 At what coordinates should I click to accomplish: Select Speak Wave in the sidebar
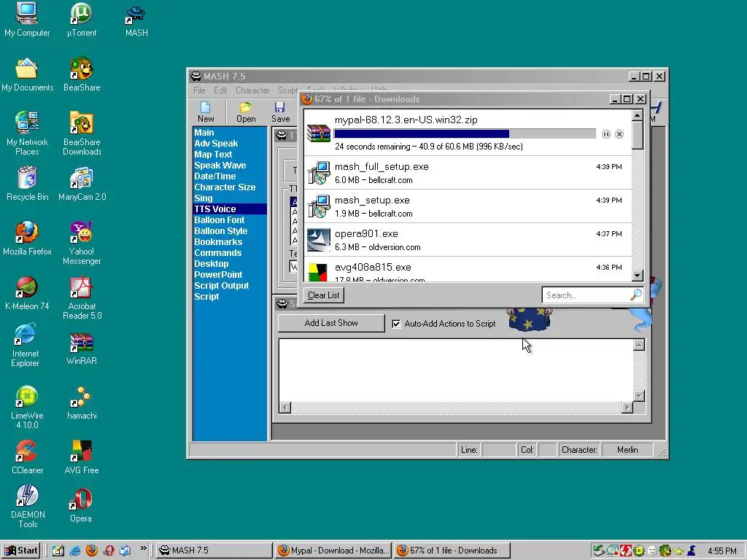[230, 166]
